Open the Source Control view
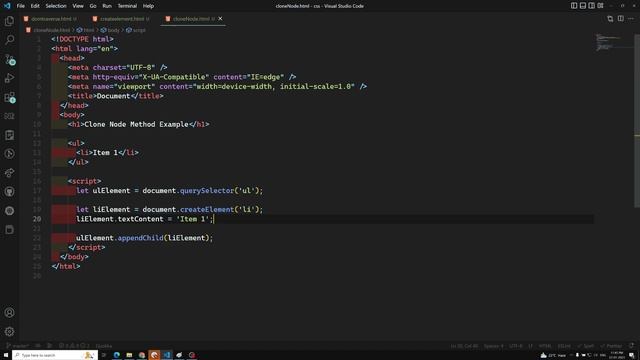640x360 pixels. [9, 59]
